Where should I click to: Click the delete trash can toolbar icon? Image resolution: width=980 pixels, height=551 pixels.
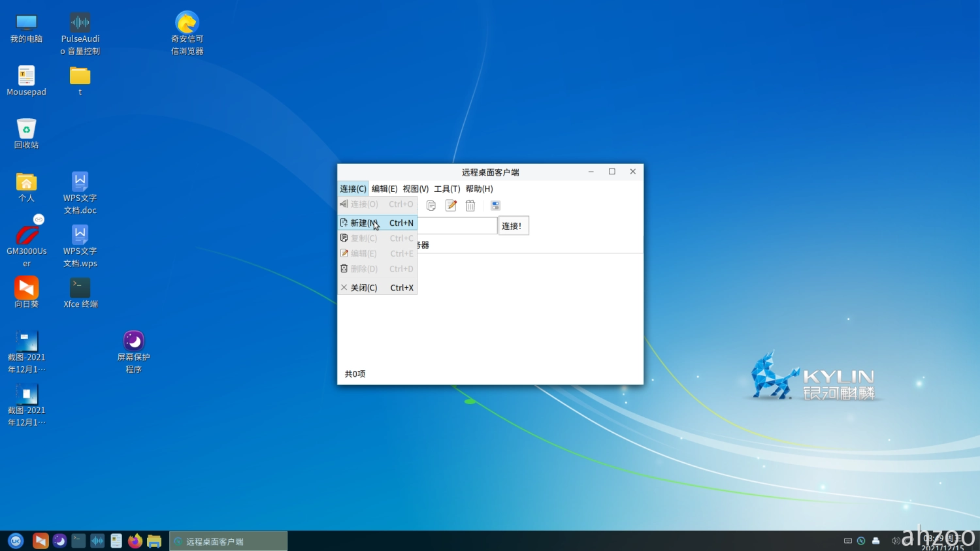point(470,206)
